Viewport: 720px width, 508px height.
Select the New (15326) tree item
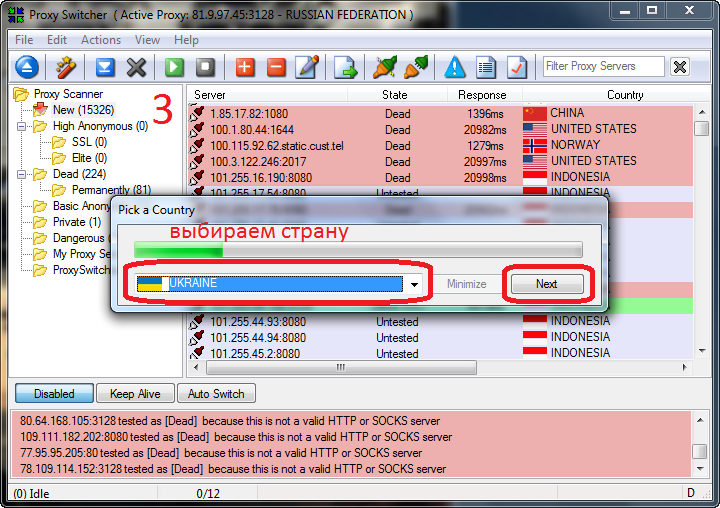coord(83,110)
